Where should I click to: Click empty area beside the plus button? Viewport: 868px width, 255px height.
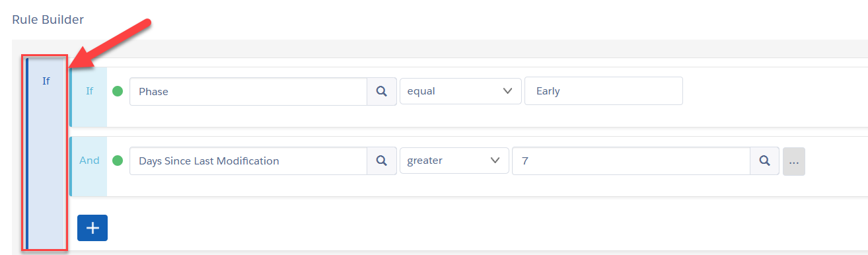tap(462, 228)
